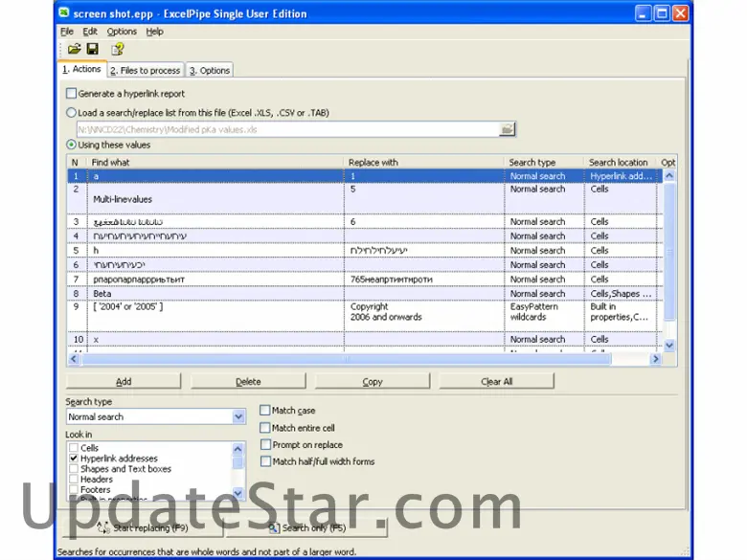
Task: Click 'Copyright 2006 and onwards' replace cell
Action: 424,316
